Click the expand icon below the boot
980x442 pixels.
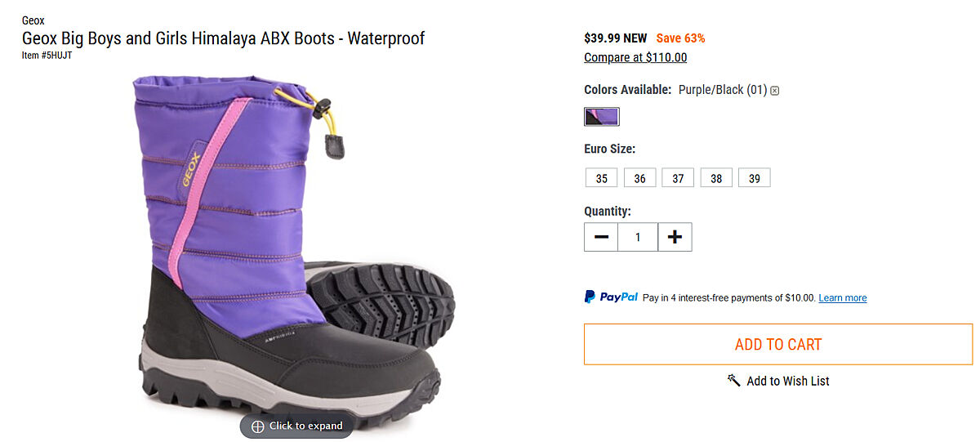[x=258, y=426]
